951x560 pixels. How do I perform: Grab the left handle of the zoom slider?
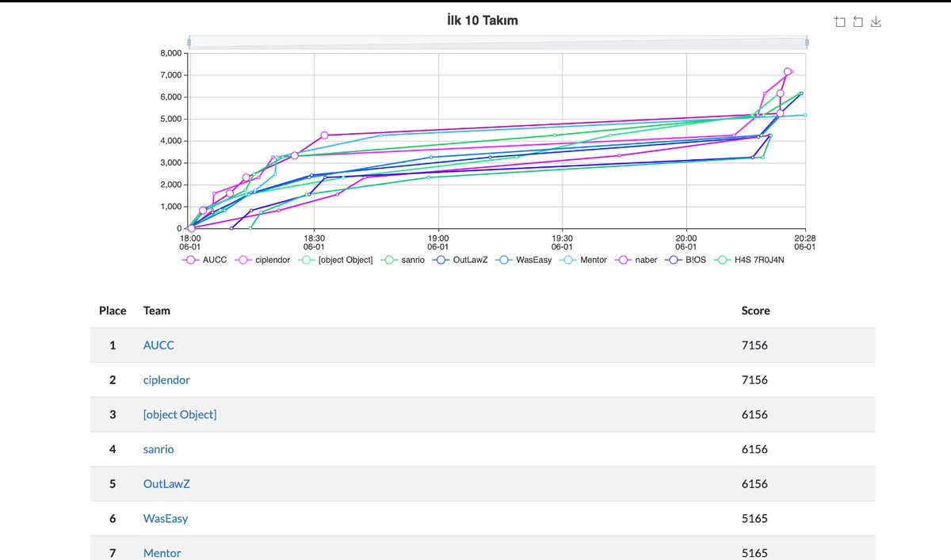189,43
